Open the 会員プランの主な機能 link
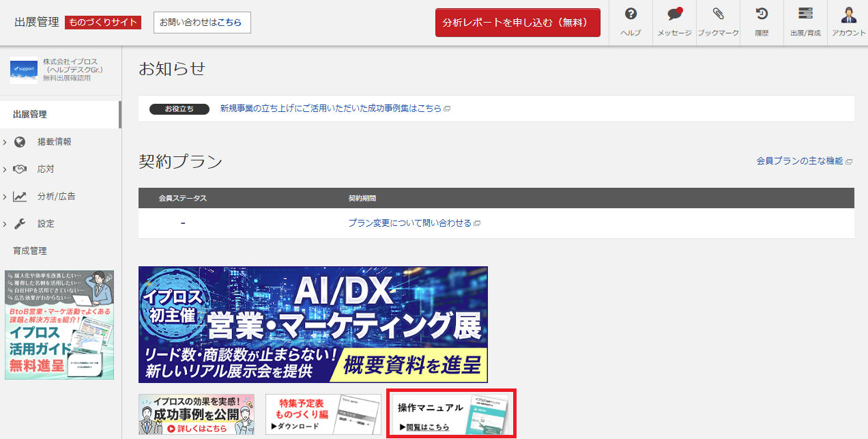This screenshot has width=868, height=439. coord(803,161)
